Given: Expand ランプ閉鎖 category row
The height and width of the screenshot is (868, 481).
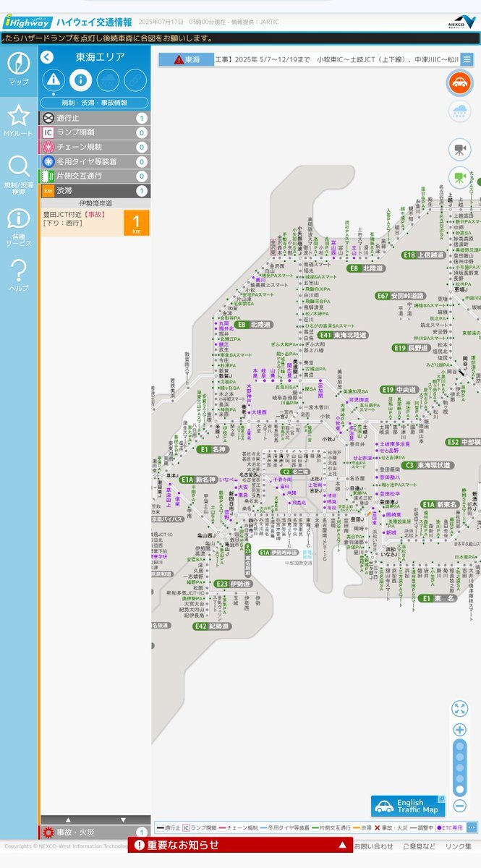Looking at the screenshot, I should 94,132.
